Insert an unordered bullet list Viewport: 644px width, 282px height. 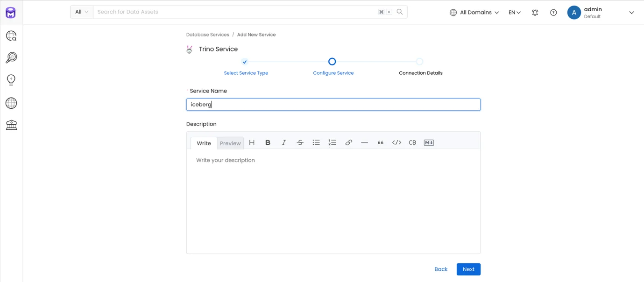(316, 142)
